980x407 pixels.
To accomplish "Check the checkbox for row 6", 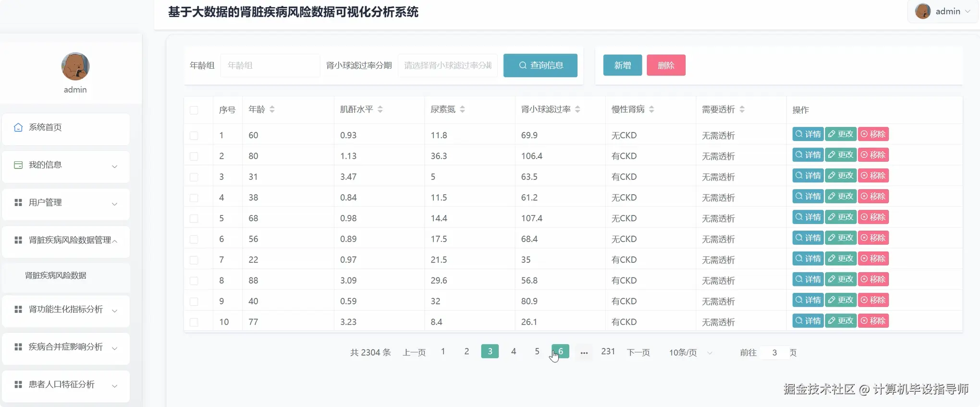I will (194, 239).
